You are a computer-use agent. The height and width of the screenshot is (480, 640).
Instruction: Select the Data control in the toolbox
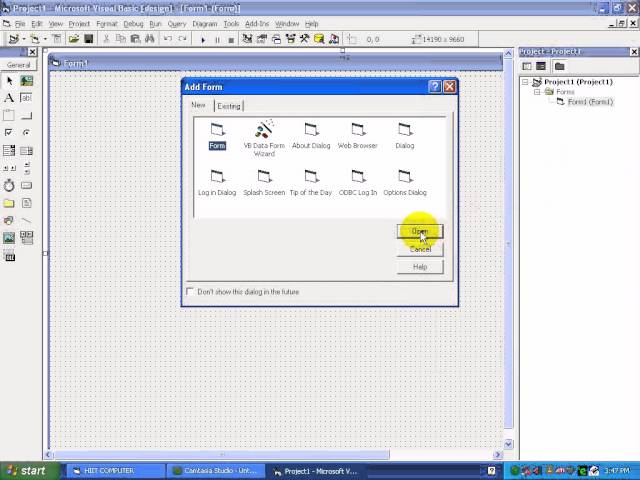(x=27, y=238)
